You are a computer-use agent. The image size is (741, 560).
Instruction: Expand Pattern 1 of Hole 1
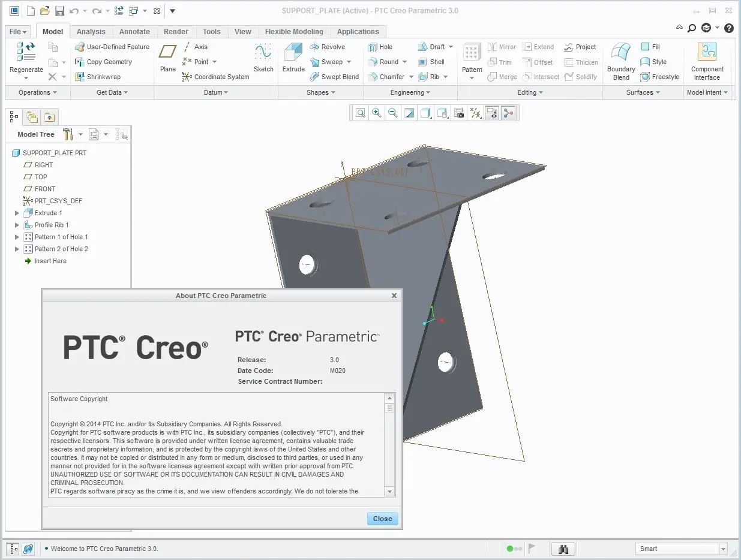(x=17, y=237)
